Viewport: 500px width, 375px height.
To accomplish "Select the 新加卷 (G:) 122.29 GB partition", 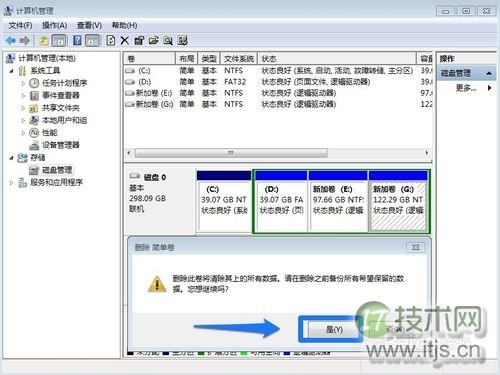I will [x=398, y=201].
